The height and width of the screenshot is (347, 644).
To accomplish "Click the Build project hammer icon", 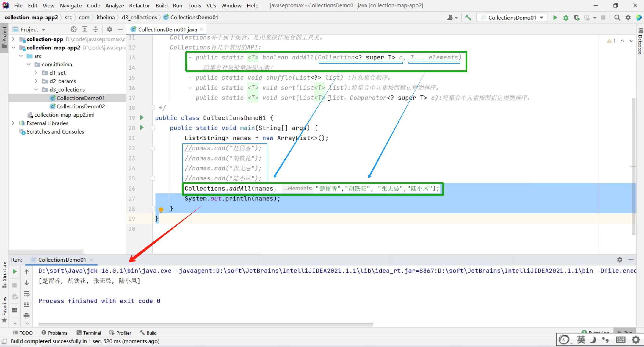I will pos(468,18).
